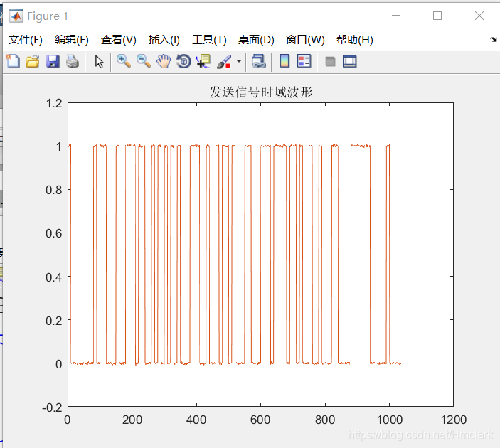Click the plot title 发送信号时域波形
Viewport: 500px width, 448px height.
pos(261,92)
